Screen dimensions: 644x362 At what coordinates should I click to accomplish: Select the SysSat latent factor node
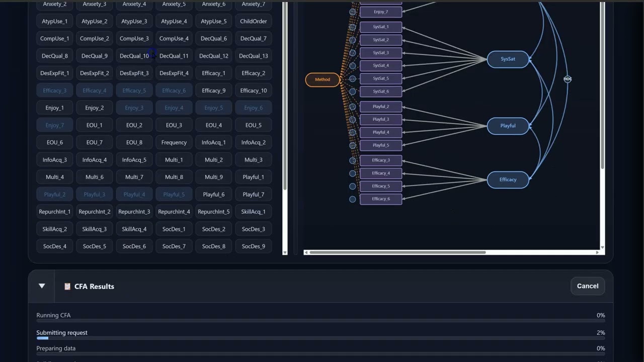coord(508,59)
